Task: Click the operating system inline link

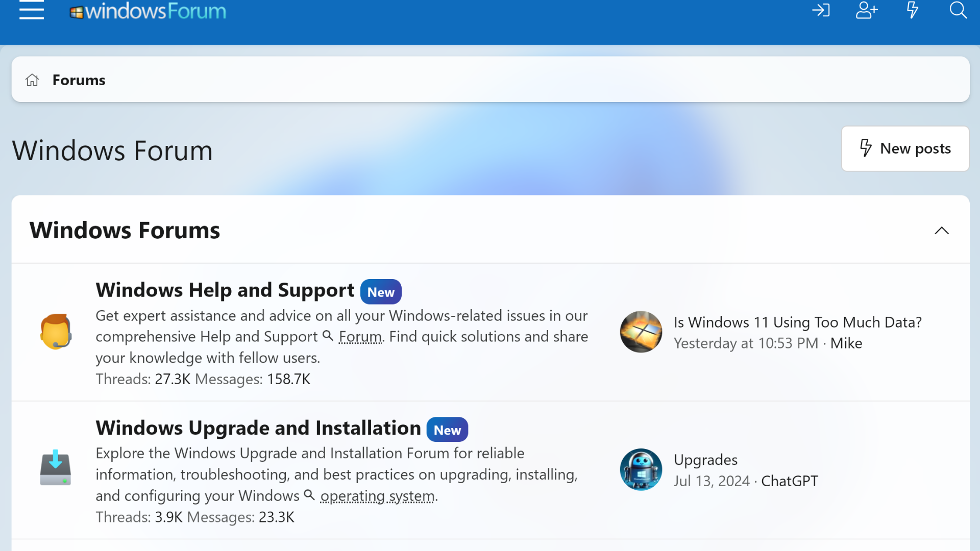Action: coord(377,495)
